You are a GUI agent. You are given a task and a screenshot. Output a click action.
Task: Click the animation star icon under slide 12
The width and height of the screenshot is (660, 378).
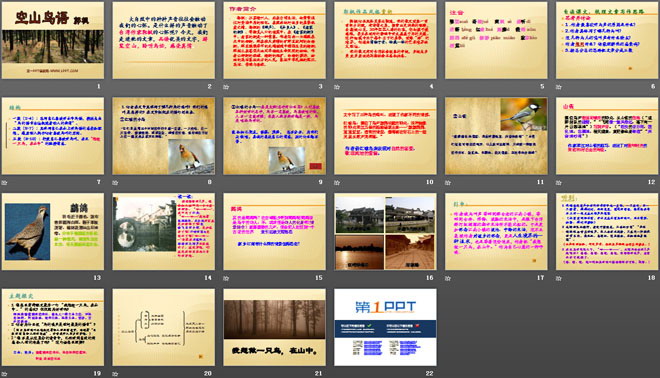pos(559,183)
